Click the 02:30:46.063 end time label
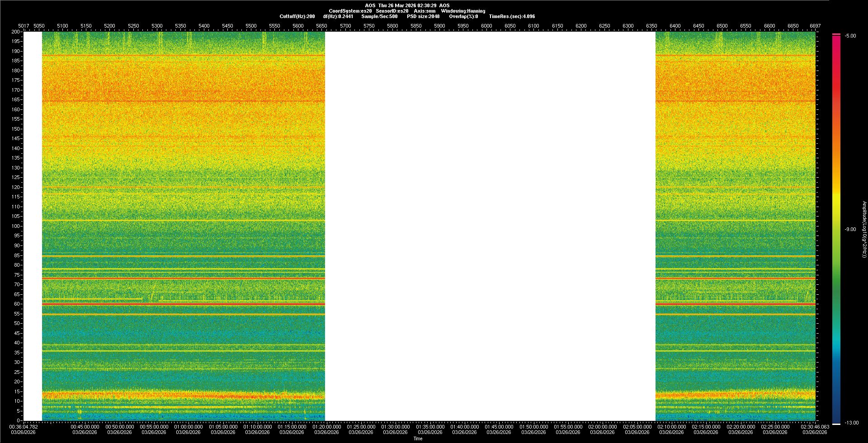The width and height of the screenshot is (868, 443). 815,426
